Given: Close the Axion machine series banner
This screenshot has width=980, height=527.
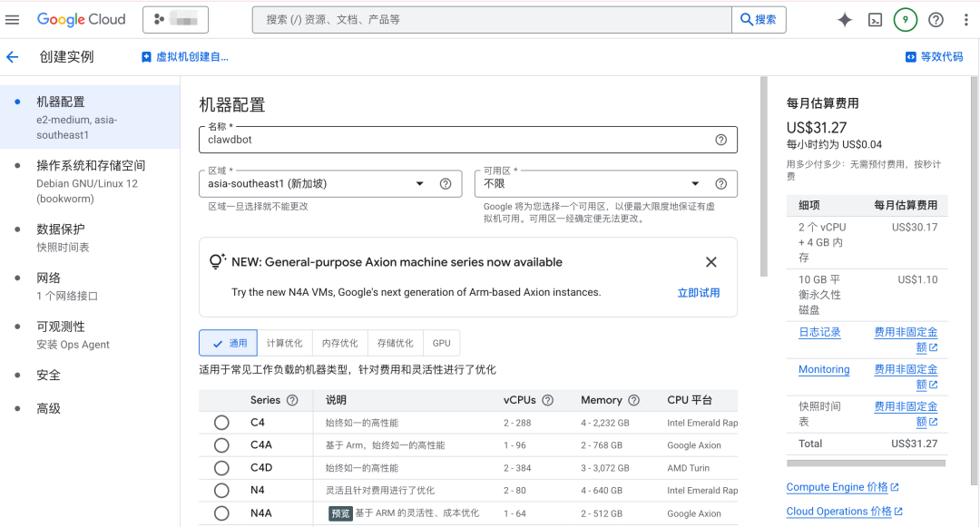Looking at the screenshot, I should (x=711, y=262).
